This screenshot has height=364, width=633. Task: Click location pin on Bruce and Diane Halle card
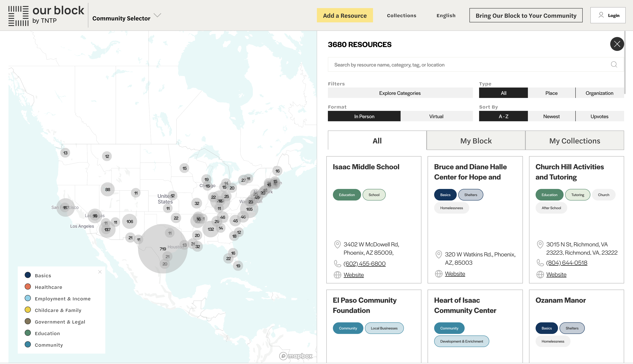pyautogui.click(x=438, y=254)
